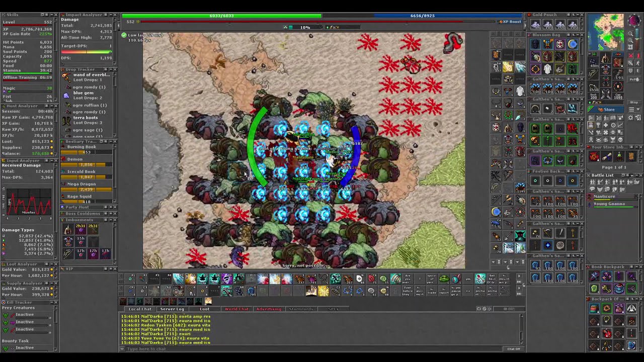Click first coin stack in Gold Pouch
This screenshot has height=362, width=644.
[535, 24]
